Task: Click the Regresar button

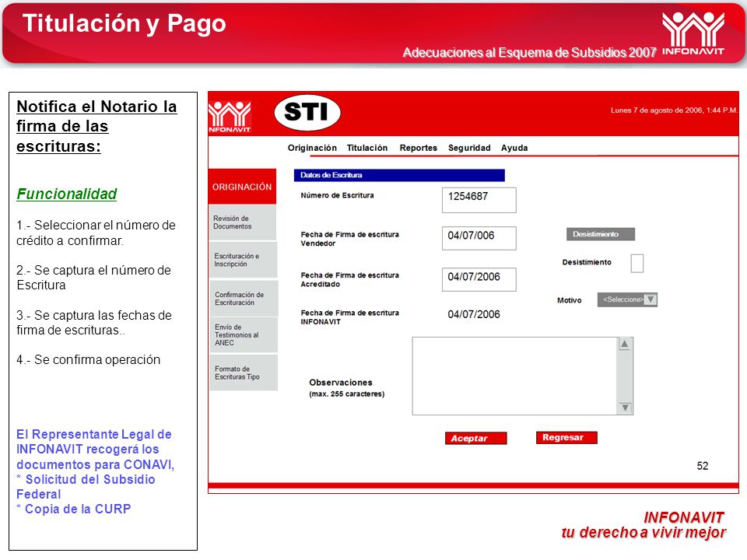Action: (x=566, y=438)
